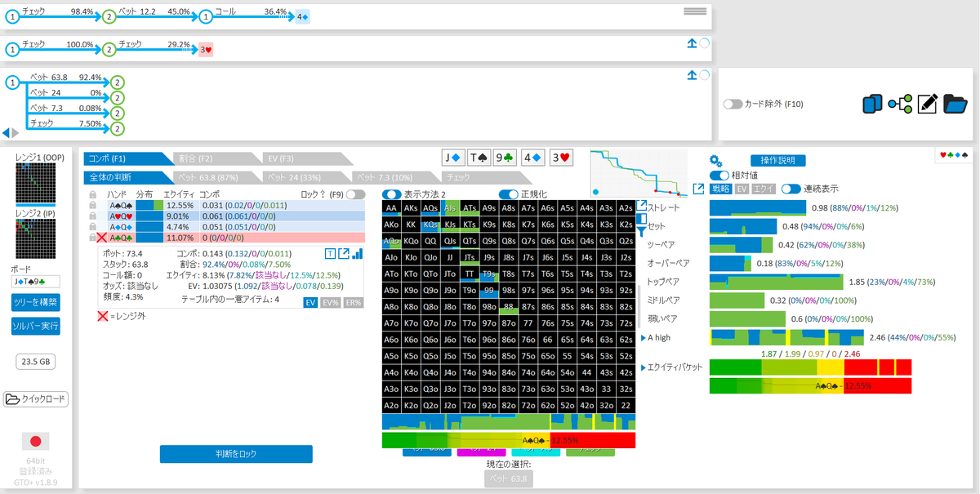The width and height of the screenshot is (980, 494).
Task: Click the upload arrow icon in the turn row
Action: click(x=691, y=44)
